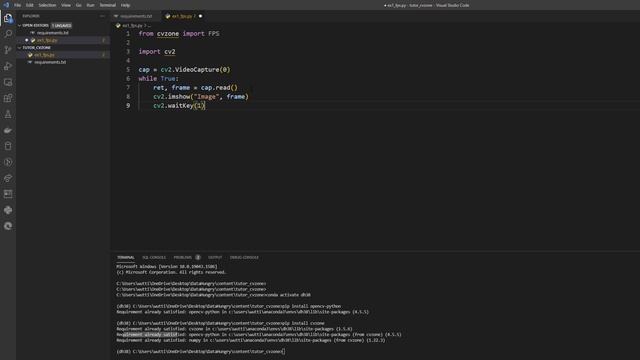Open the Go menu

[78, 5]
